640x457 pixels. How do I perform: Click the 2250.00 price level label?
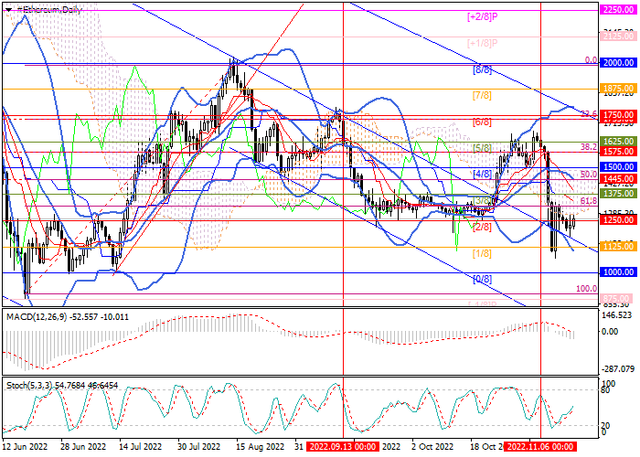619,8
